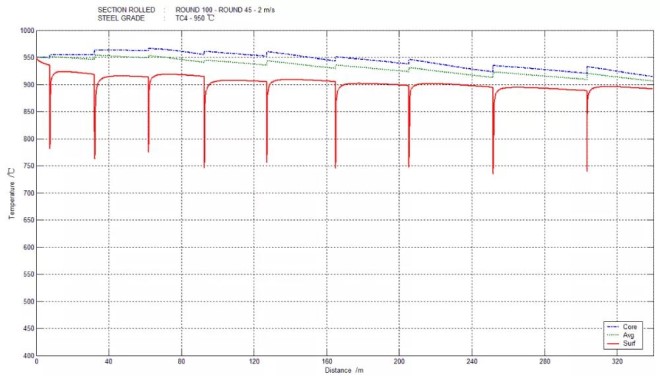This screenshot has height=376, width=660.
Task: Click the green Avg line sample in legend
Action: coord(613,335)
